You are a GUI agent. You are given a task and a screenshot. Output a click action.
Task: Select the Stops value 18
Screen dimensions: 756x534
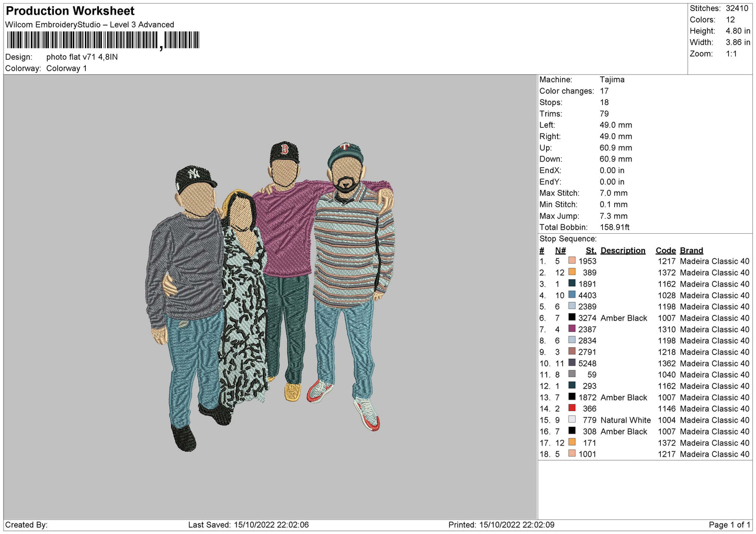pos(604,103)
